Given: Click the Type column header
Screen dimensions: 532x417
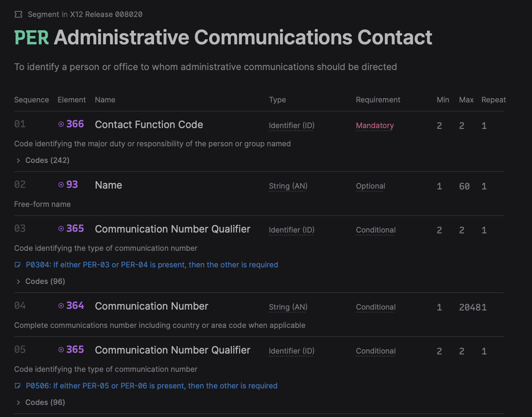Looking at the screenshot, I should click(x=278, y=100).
